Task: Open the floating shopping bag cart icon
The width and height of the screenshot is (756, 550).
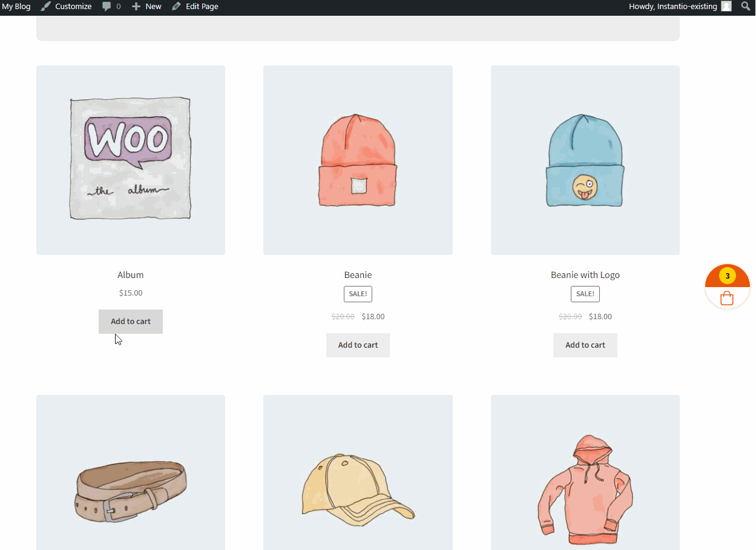Action: coord(727,298)
